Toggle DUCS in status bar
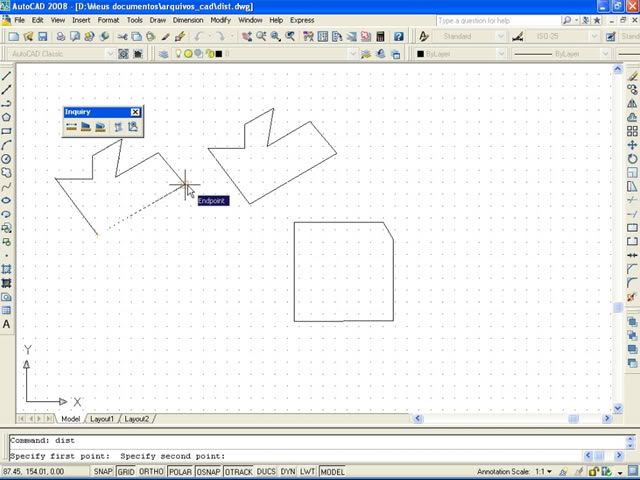This screenshot has height=480, width=640. point(266,471)
